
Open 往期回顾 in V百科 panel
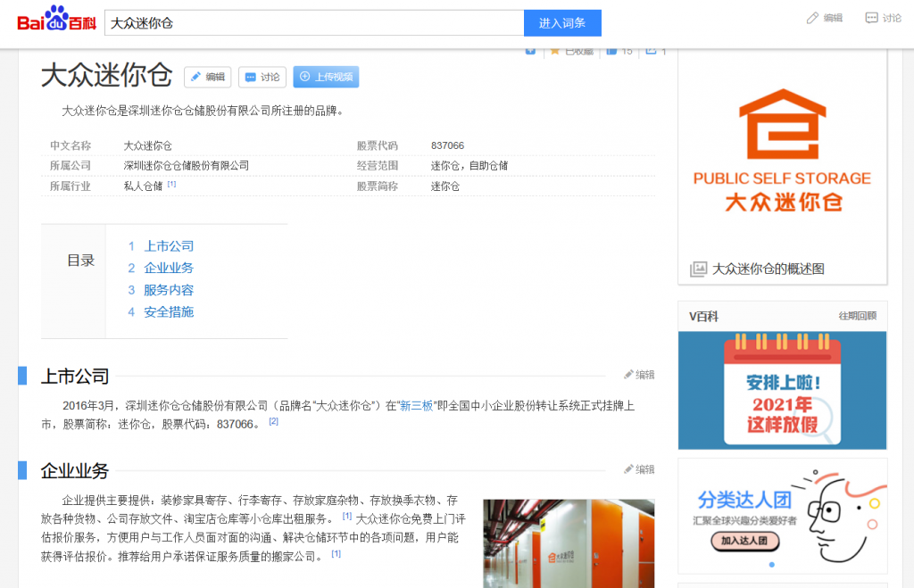coord(858,316)
